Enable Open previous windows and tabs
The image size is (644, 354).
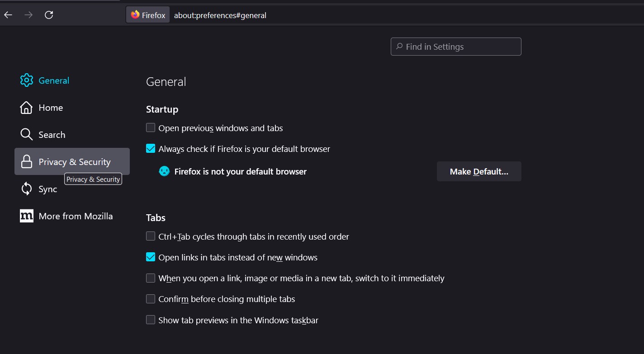151,128
